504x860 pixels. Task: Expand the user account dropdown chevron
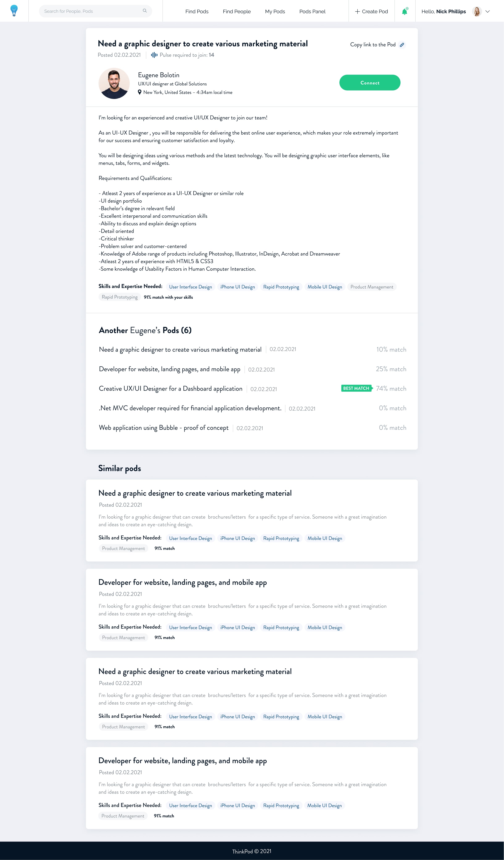coord(488,11)
